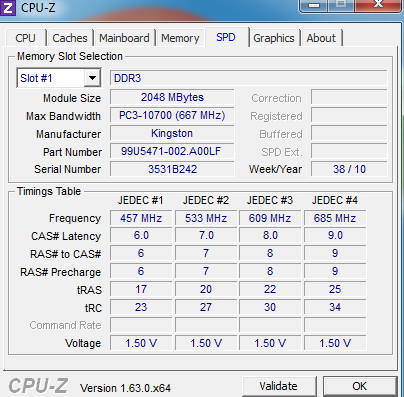Click the Week/Year value 38 / 10
The width and height of the screenshot is (404, 397).
[x=349, y=169]
